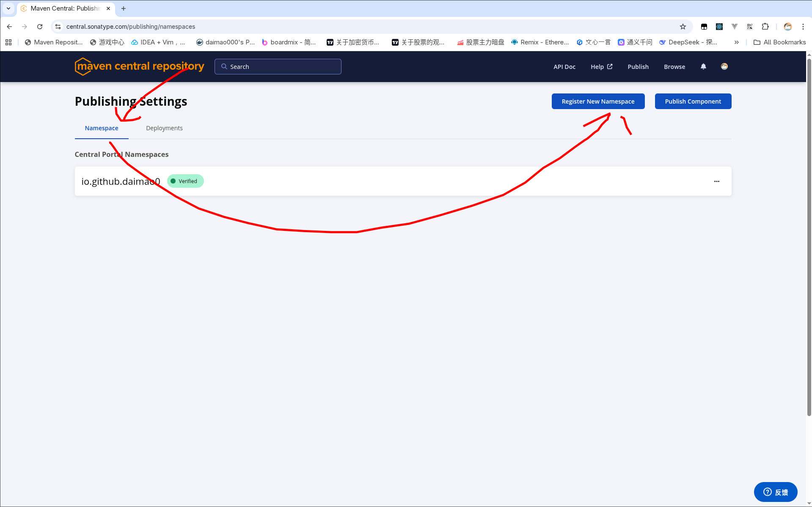Image resolution: width=812 pixels, height=507 pixels.
Task: Show more bookmarks chevron
Action: pos(737,42)
